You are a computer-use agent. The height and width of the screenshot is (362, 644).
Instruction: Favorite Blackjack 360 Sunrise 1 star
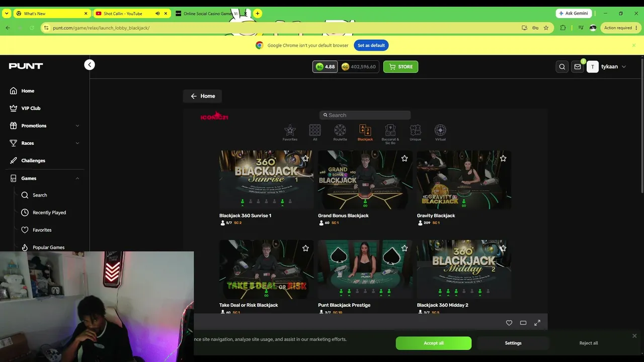(x=305, y=158)
